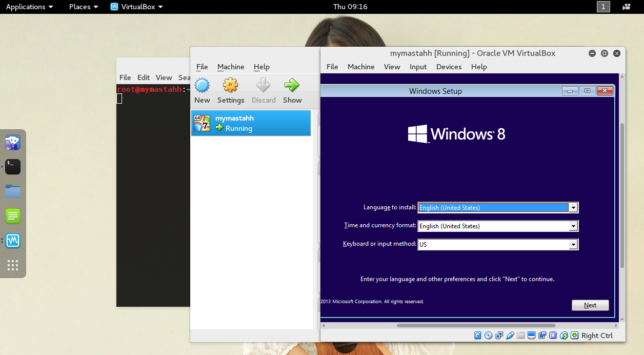Screen dimensions: 644x355
Task: Launch Terminal from the dock
Action: pos(13,166)
